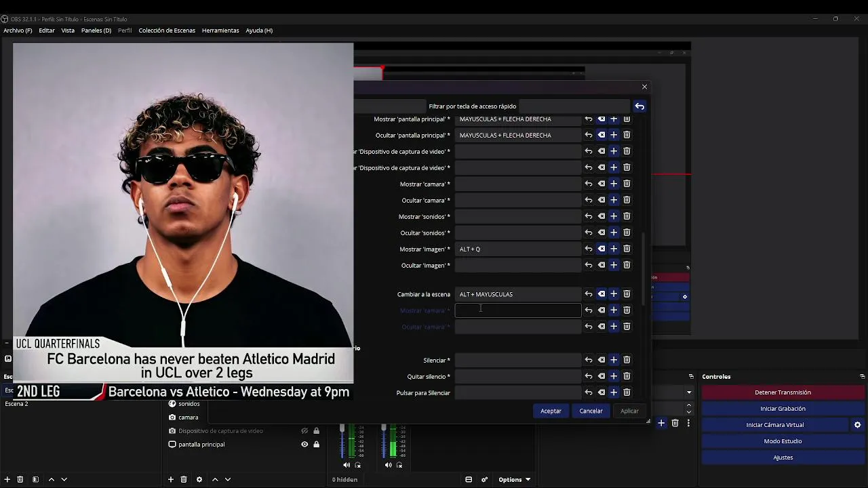This screenshot has height=488, width=868.
Task: Toggle monitoring on the second mixer channel
Action: [399, 465]
